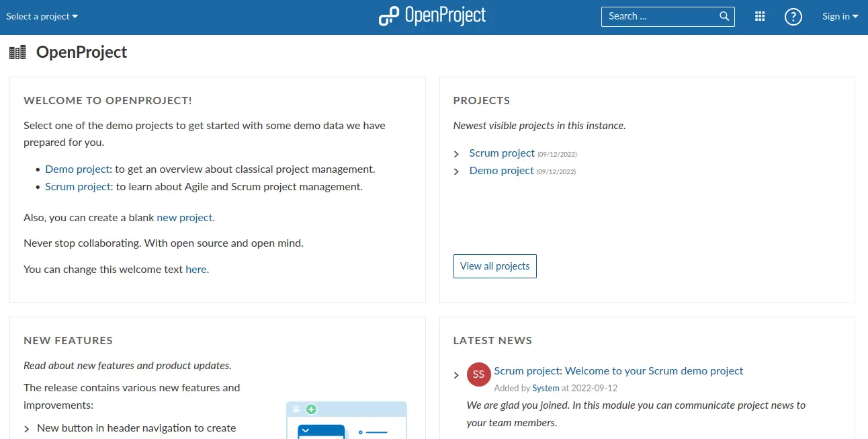Viewport: 868px width, 439px height.
Task: Open the modules grid menu icon
Action: coord(760,17)
